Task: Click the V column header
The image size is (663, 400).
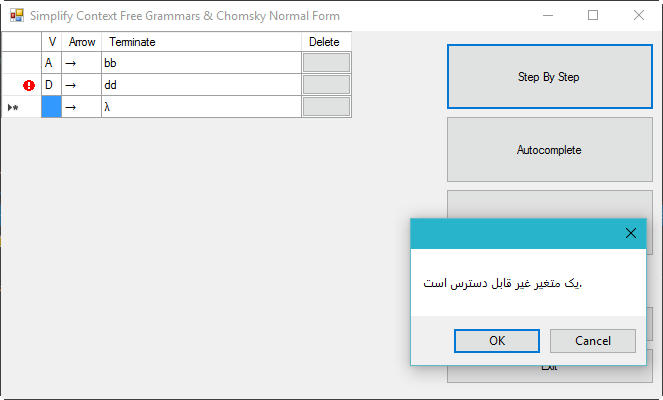Action: (x=52, y=42)
